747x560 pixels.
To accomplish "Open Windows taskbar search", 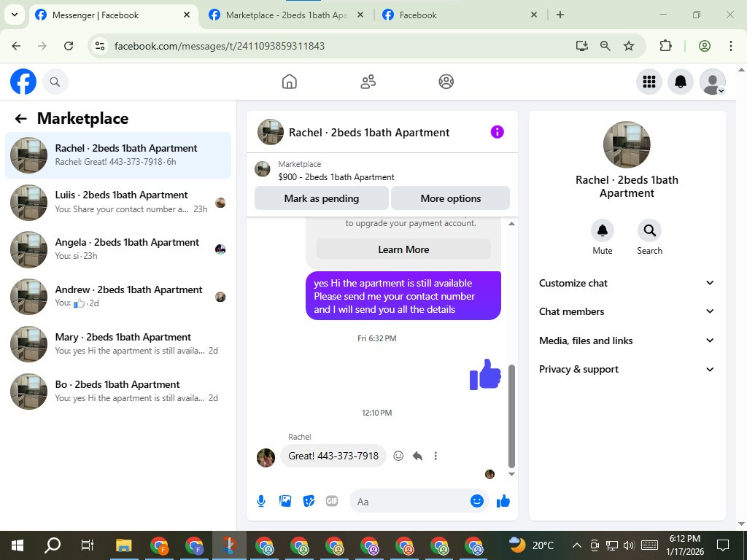I will 53,545.
